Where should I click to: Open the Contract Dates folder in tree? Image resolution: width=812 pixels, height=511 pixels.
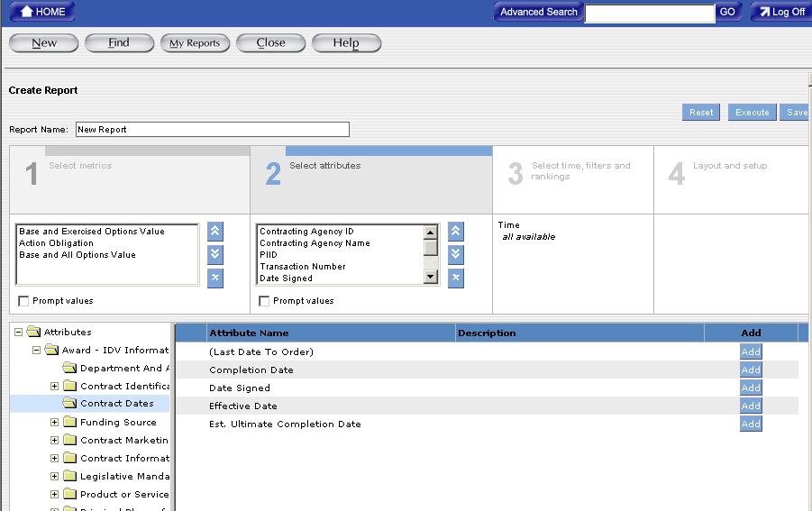[116, 404]
